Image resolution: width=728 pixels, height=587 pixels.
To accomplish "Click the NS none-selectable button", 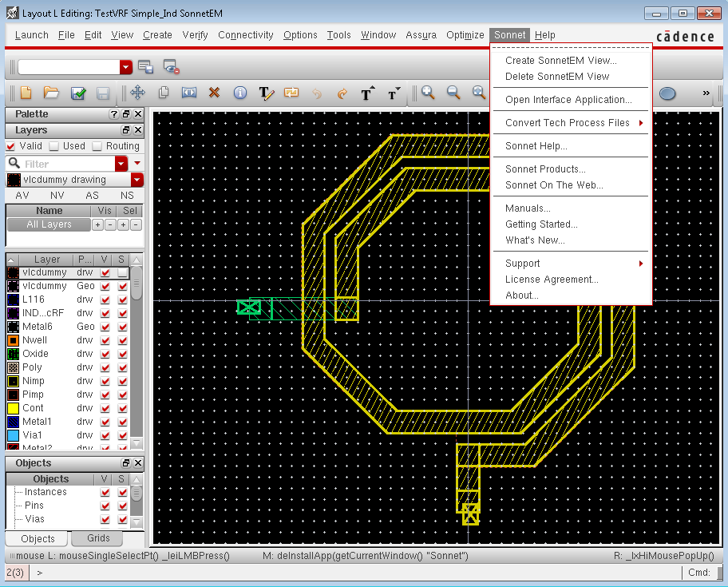I will pos(127,196).
